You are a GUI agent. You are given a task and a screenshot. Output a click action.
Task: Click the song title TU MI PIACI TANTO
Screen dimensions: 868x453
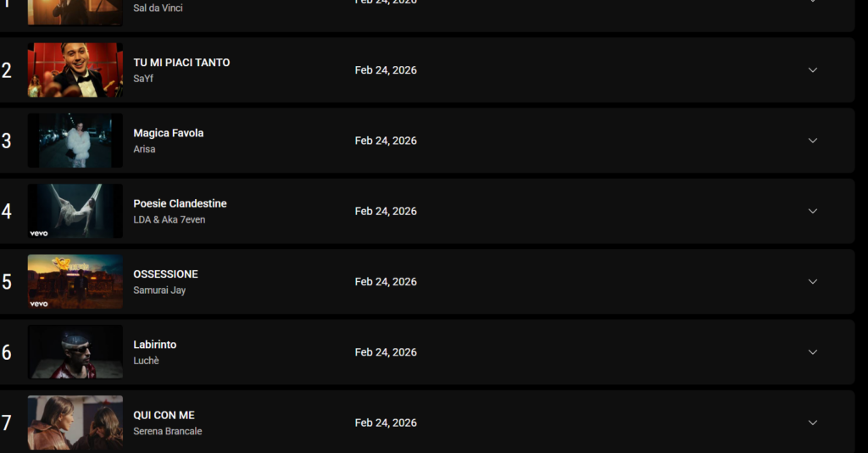[x=181, y=63]
